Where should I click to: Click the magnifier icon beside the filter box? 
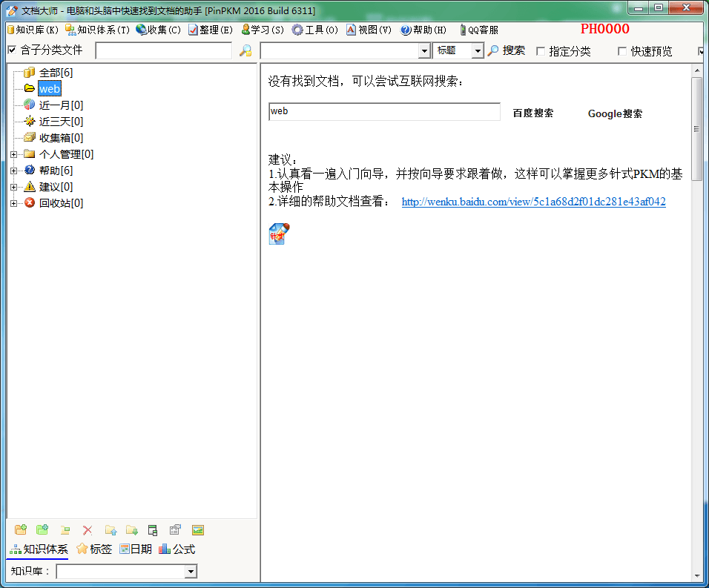tap(245, 51)
